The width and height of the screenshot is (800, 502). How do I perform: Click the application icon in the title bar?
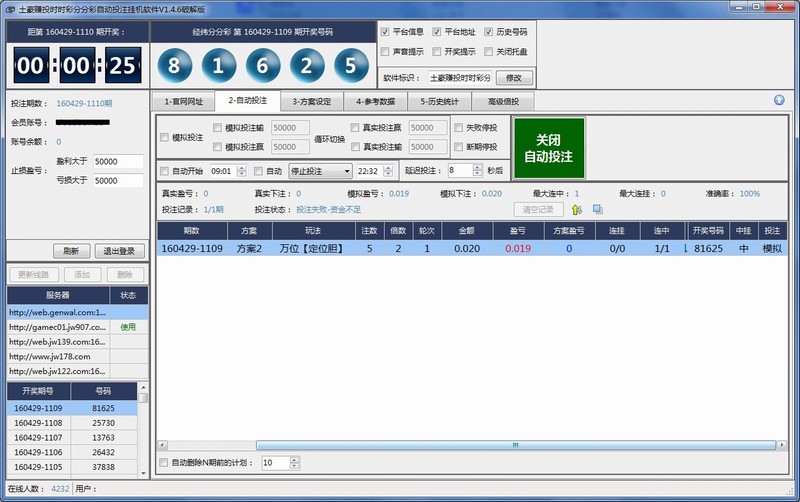point(9,8)
